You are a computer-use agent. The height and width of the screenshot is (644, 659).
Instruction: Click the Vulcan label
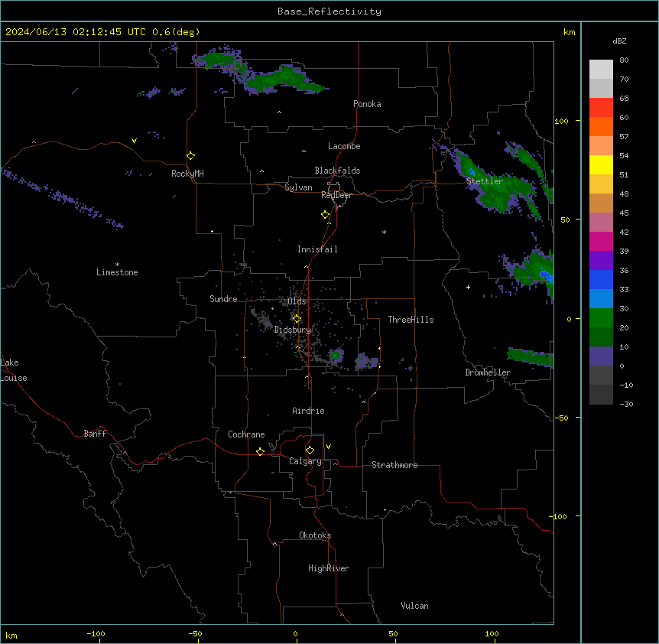click(414, 606)
